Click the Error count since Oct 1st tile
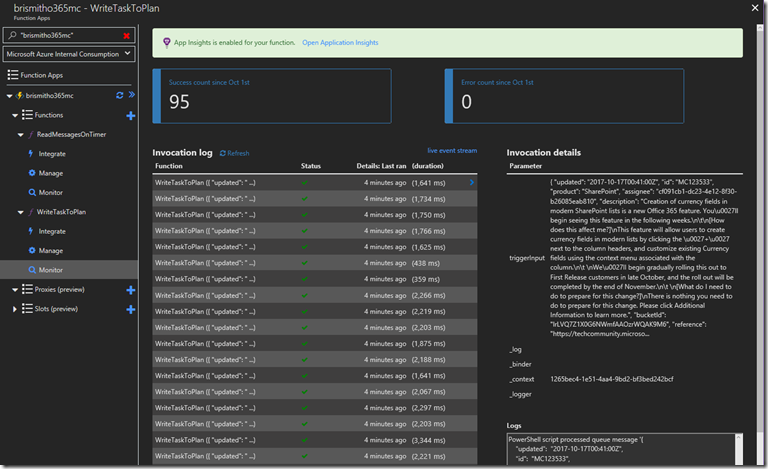 [564, 96]
